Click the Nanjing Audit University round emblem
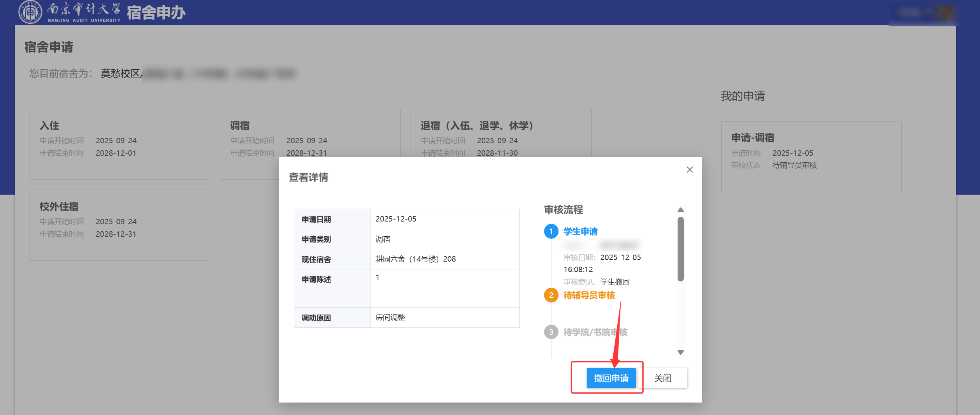 (x=30, y=12)
